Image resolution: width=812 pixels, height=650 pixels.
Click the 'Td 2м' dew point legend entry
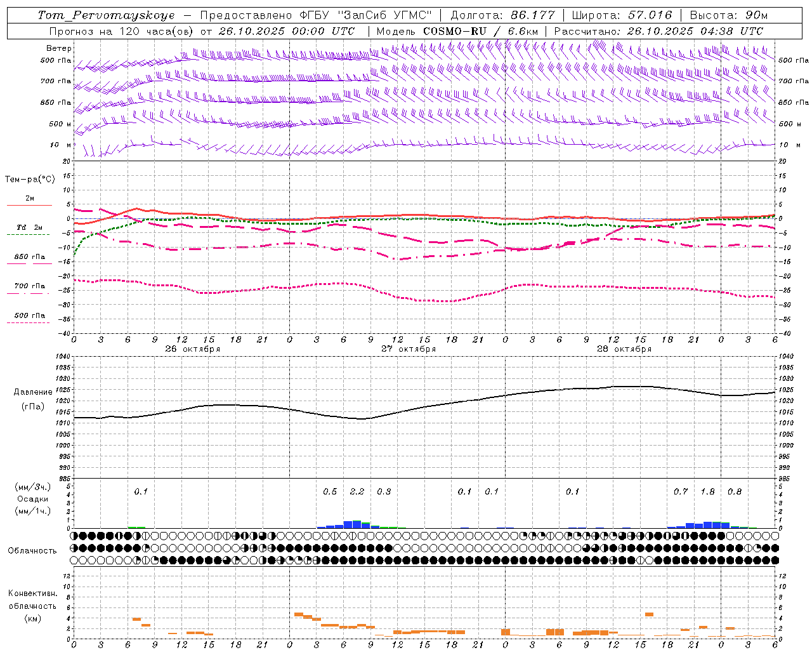pyautogui.click(x=30, y=227)
